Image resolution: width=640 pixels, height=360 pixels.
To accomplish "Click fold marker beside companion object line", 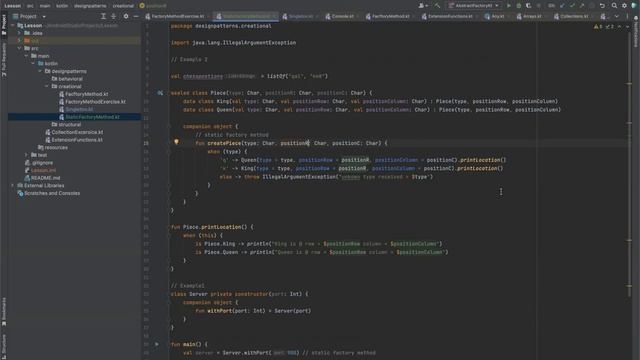I will 169,127.
